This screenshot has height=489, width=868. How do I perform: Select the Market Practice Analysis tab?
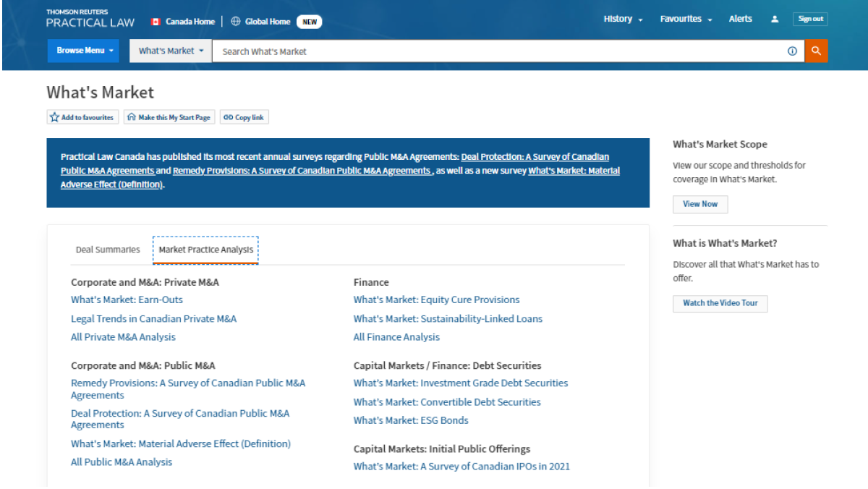coord(206,250)
